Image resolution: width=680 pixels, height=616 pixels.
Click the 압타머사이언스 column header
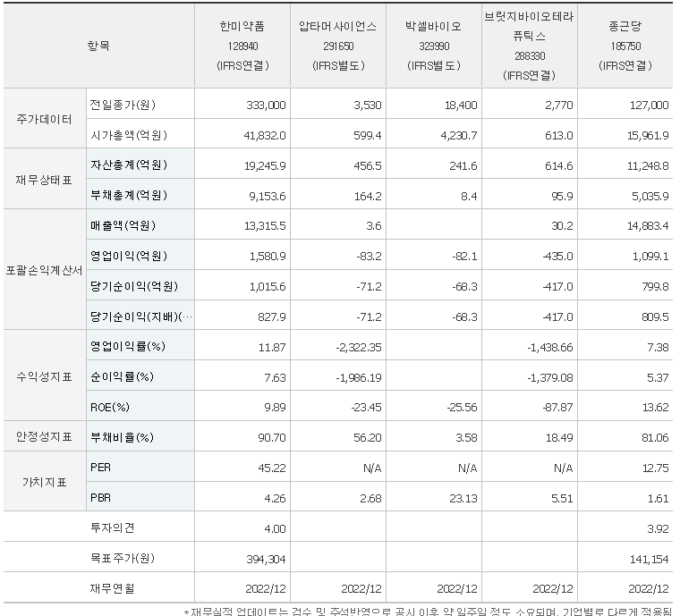[x=338, y=46]
